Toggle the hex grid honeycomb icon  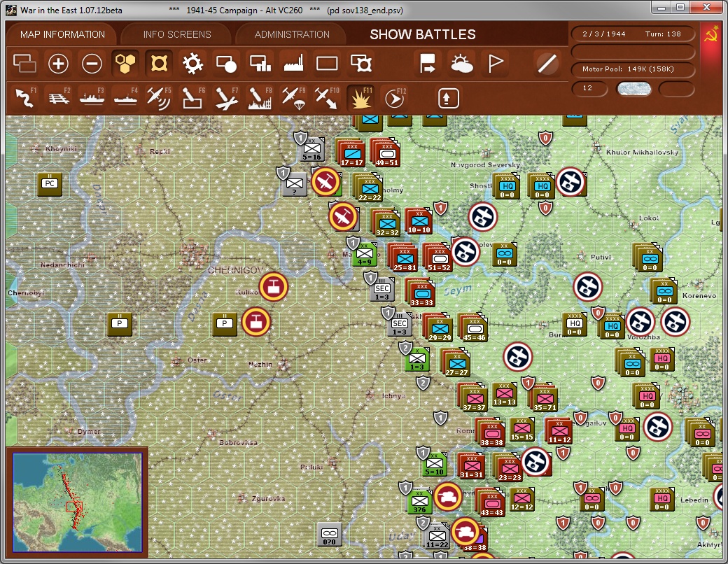pyautogui.click(x=125, y=63)
